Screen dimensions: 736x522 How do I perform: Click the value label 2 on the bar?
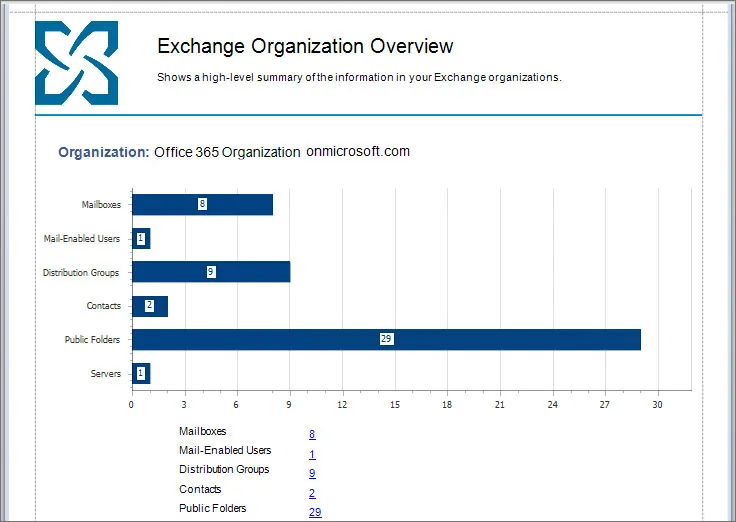pyautogui.click(x=150, y=305)
